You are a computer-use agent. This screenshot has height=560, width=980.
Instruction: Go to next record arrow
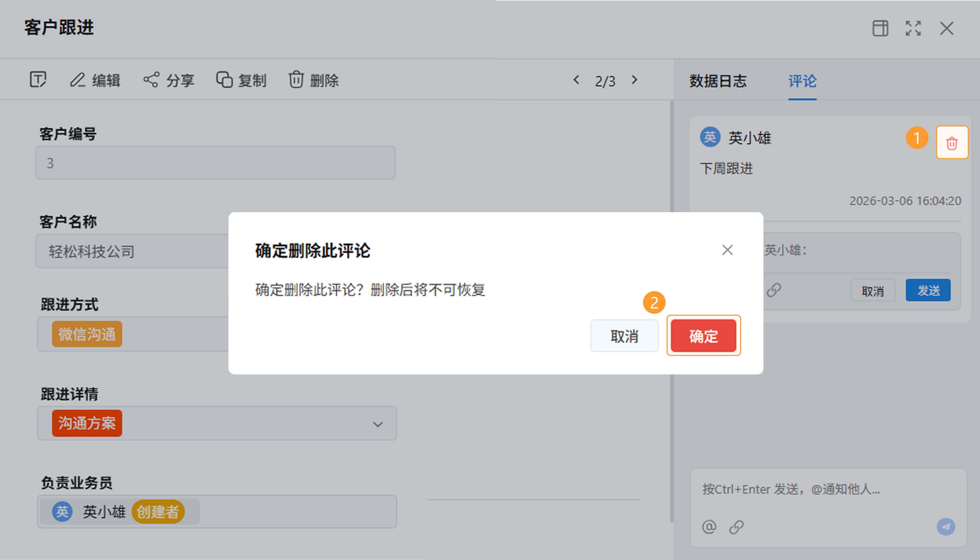tap(634, 80)
